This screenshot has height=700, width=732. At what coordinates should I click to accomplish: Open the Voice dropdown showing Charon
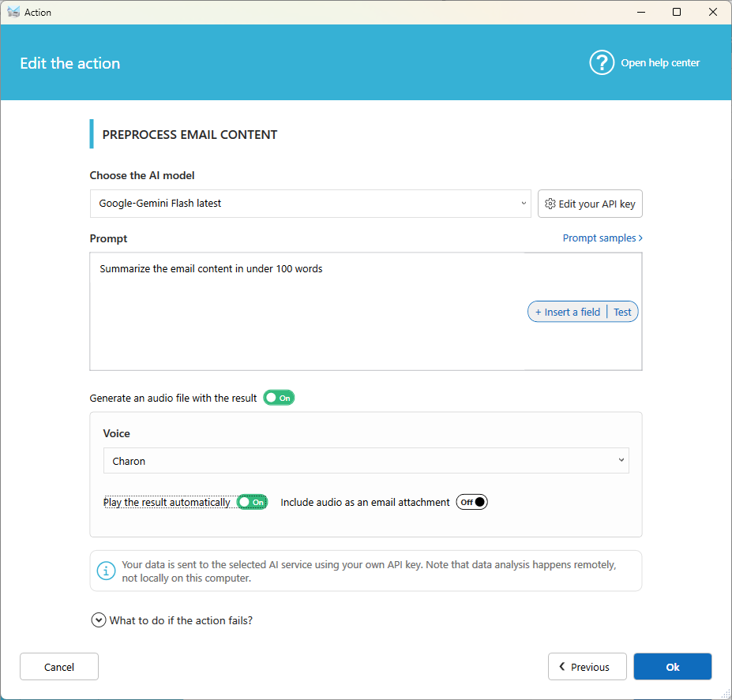click(366, 461)
